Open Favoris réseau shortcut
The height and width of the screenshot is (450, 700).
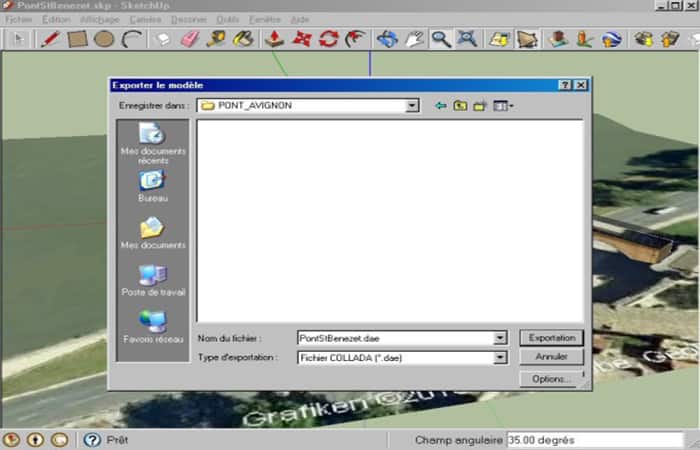153,327
